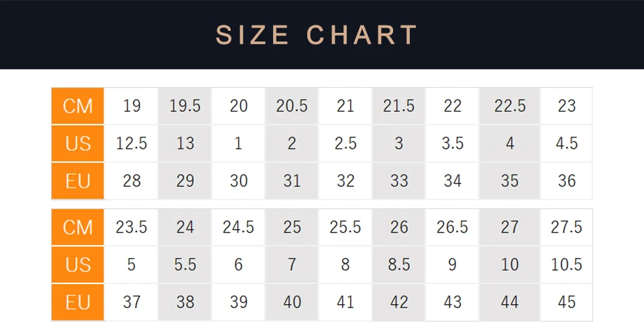Click the 22.5 cm cell
The height and width of the screenshot is (335, 644).
(x=510, y=106)
